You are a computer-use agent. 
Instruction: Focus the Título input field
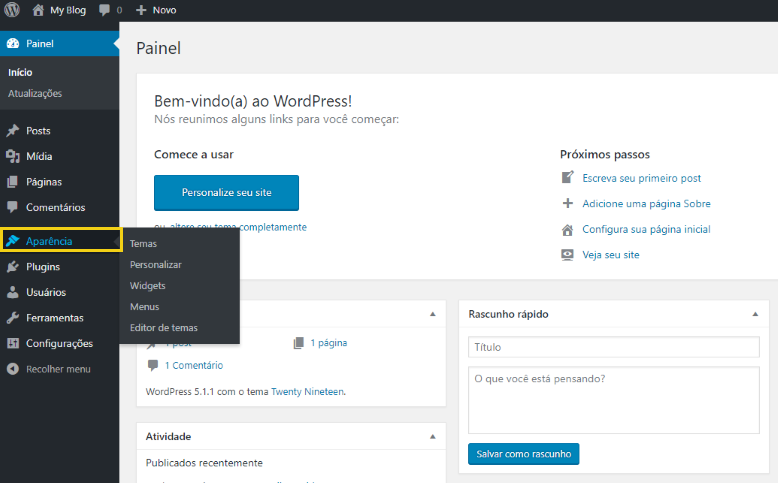(x=614, y=347)
